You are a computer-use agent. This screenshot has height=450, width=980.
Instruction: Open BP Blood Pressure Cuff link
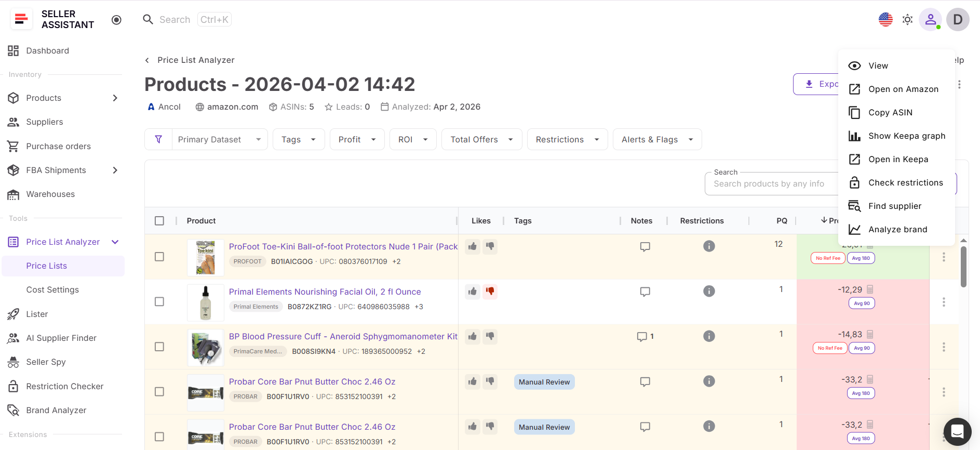click(343, 336)
